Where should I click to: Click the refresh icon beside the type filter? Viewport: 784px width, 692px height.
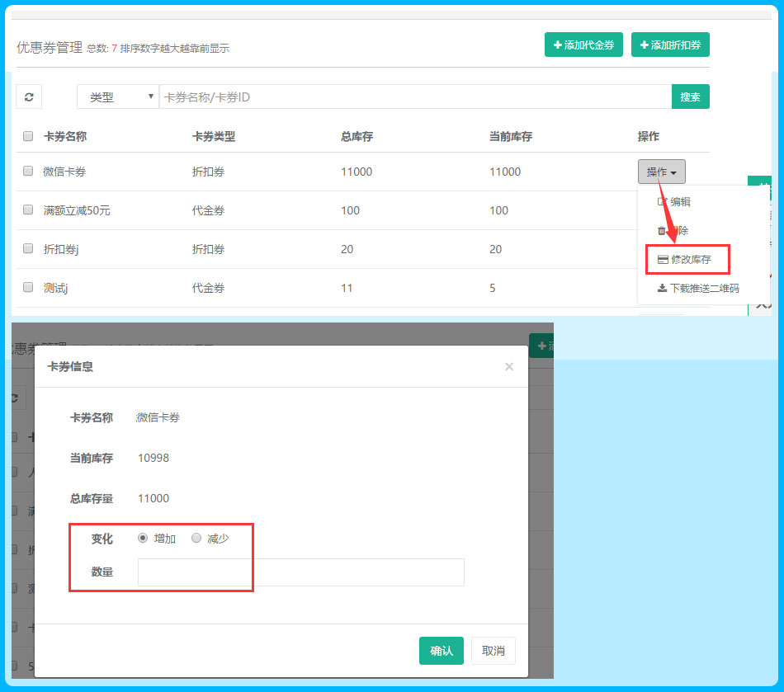29,97
